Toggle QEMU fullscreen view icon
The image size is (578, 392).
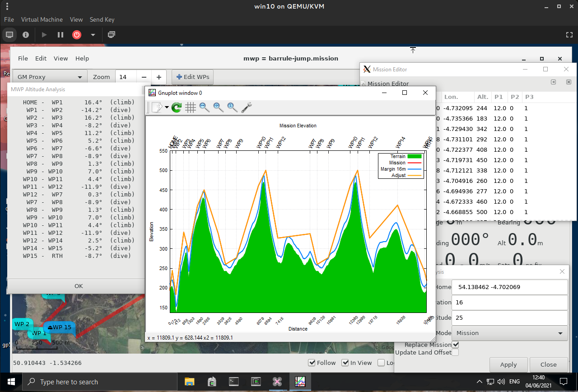pyautogui.click(x=569, y=34)
